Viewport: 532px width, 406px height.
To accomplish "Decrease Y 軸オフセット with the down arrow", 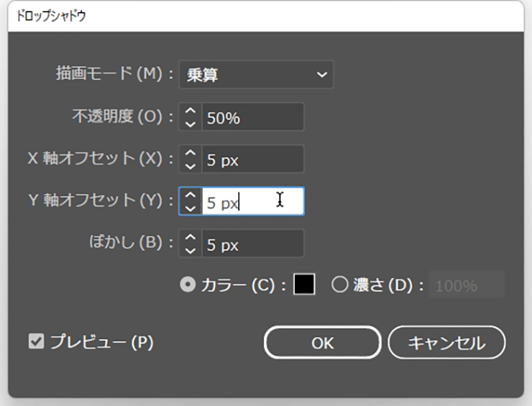I will 190,208.
